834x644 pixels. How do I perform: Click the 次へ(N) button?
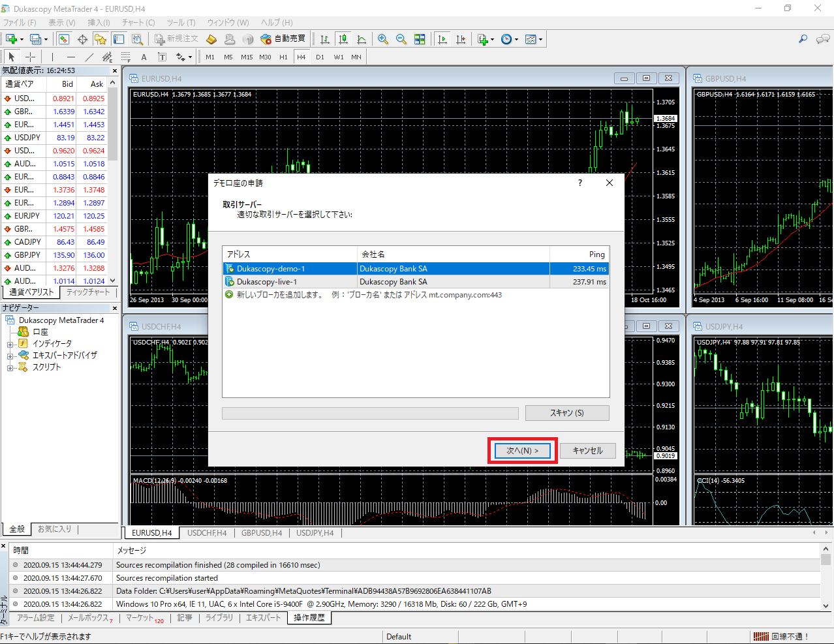(522, 451)
